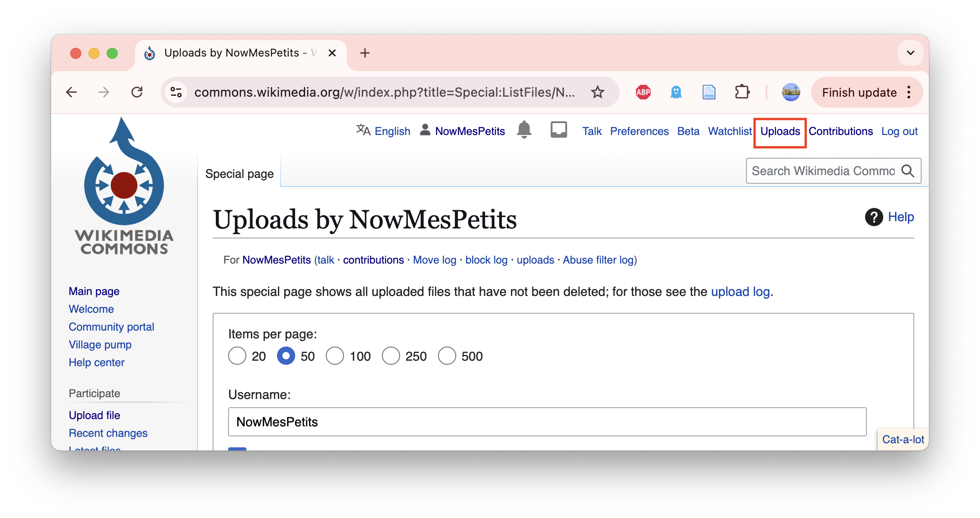980x518 pixels.
Task: Click the ghost browser extension icon
Action: pyautogui.click(x=676, y=92)
